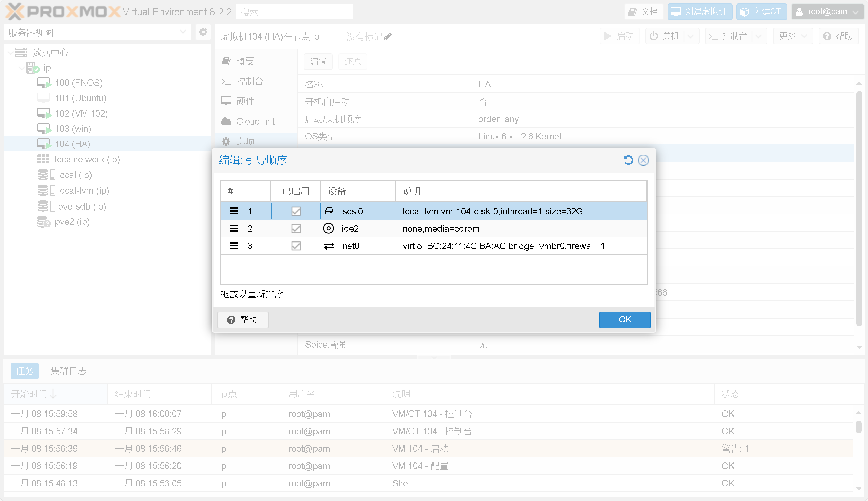The height and width of the screenshot is (501, 868).
Task: Select the datacenter server icon
Action: [21, 52]
